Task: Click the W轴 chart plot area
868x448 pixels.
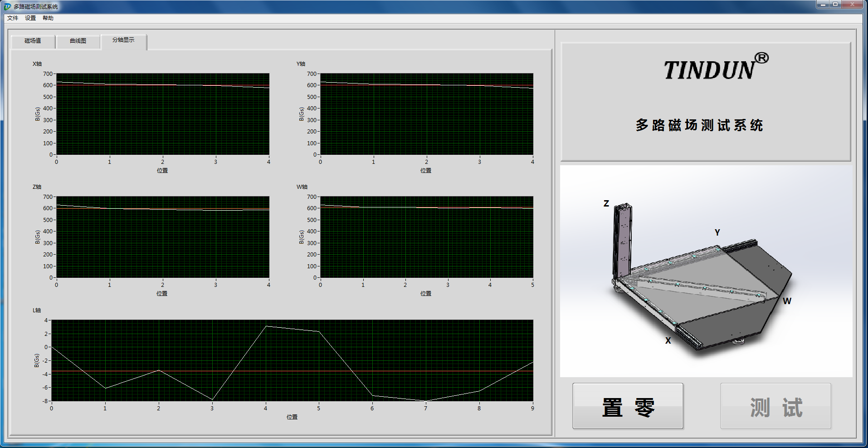Action: pyautogui.click(x=427, y=237)
